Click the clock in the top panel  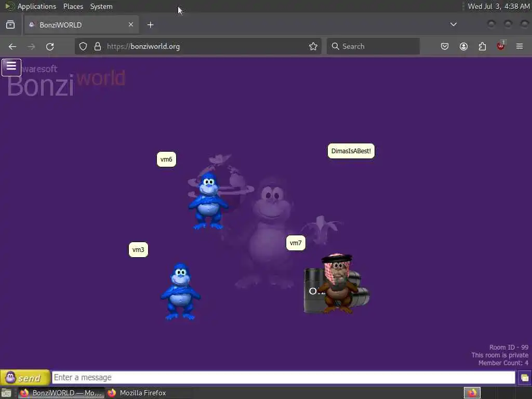click(498, 6)
